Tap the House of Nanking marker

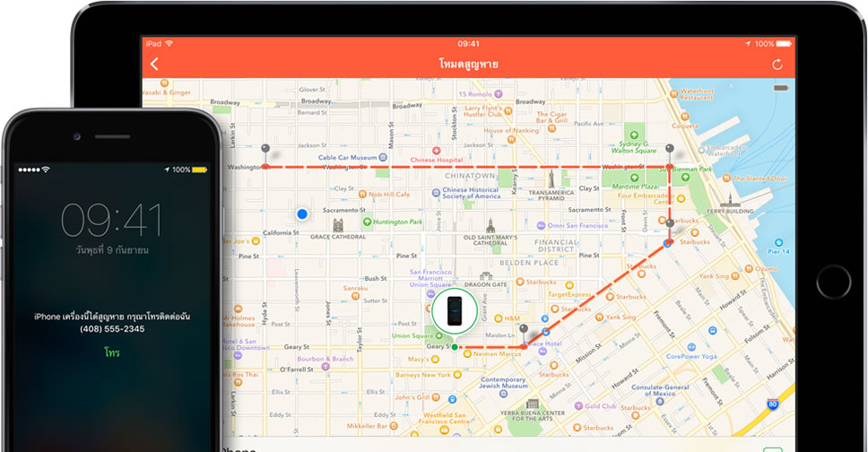click(x=511, y=139)
